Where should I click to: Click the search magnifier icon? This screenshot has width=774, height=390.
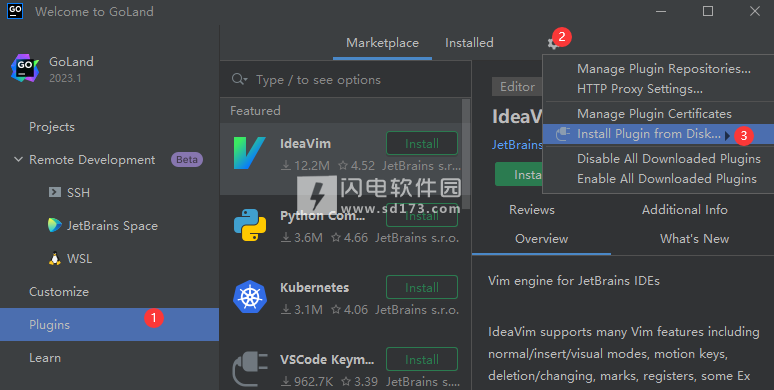coord(238,79)
